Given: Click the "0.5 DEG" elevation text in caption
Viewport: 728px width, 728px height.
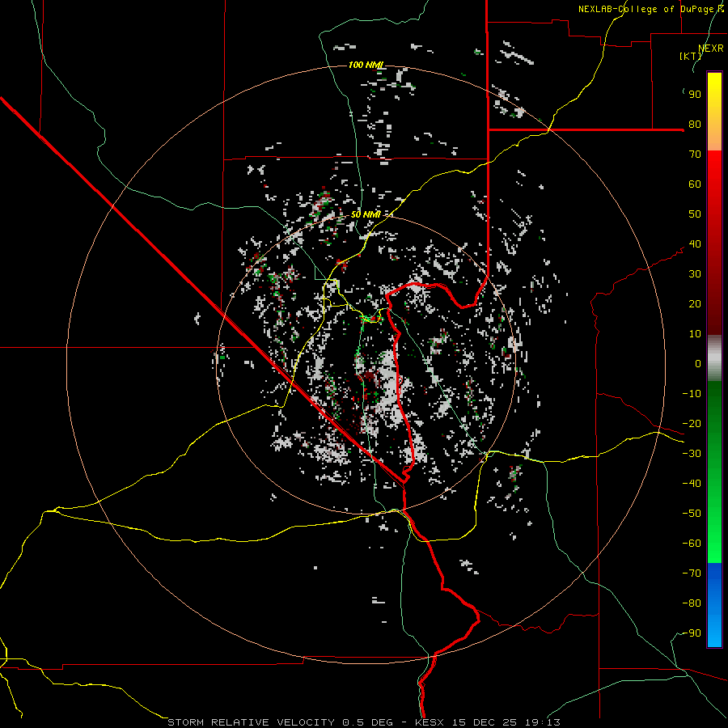Looking at the screenshot, I should click(x=368, y=722).
